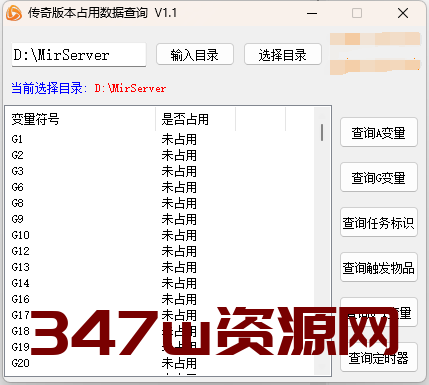Click the maximize window button

357,13
